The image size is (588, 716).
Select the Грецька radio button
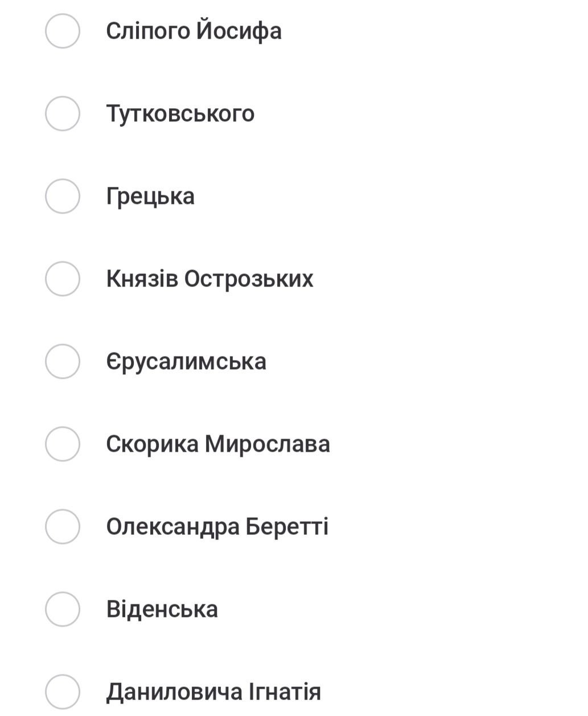(62, 197)
